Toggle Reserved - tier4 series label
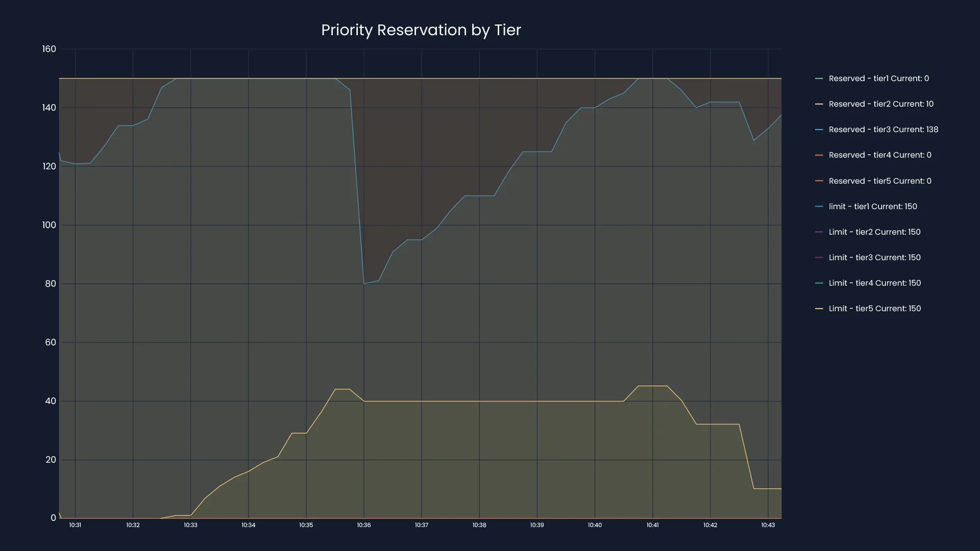This screenshot has height=551, width=980. [x=879, y=155]
